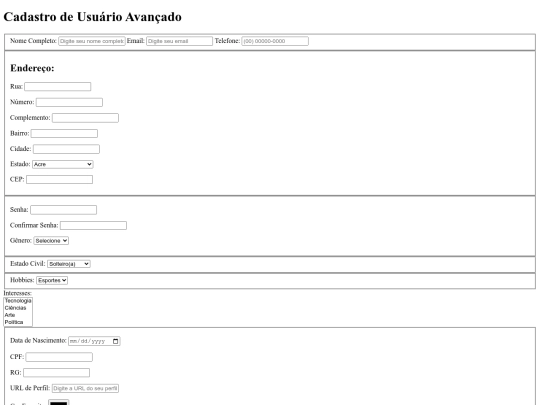This screenshot has width=540, height=405.
Task: Click the Complemento field
Action: 85,118
